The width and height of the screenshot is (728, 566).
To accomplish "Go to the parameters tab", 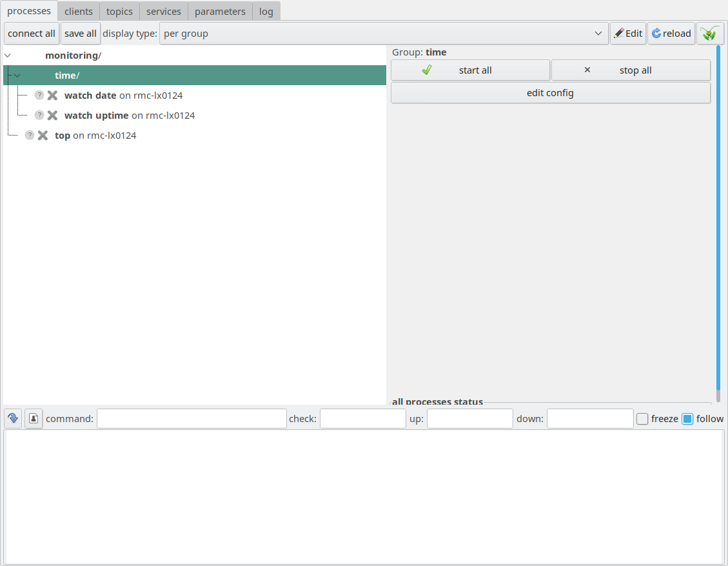I will pyautogui.click(x=220, y=11).
